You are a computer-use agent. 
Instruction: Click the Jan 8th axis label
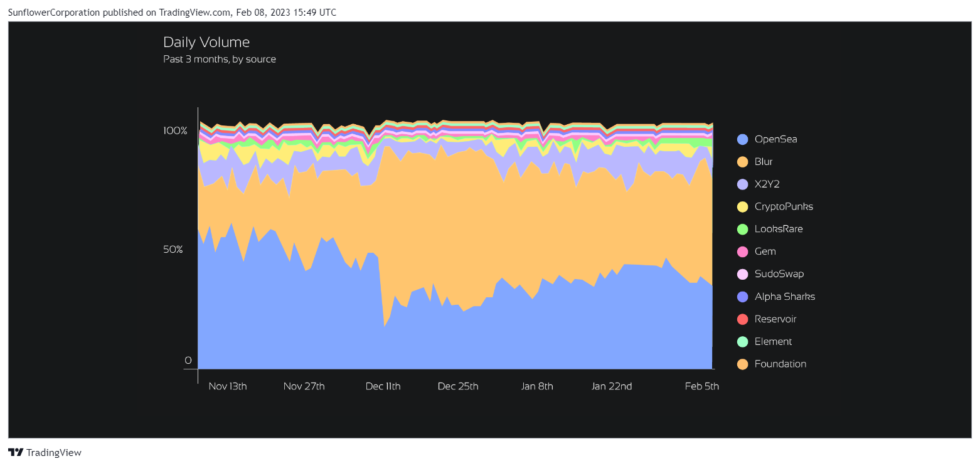pos(537,386)
